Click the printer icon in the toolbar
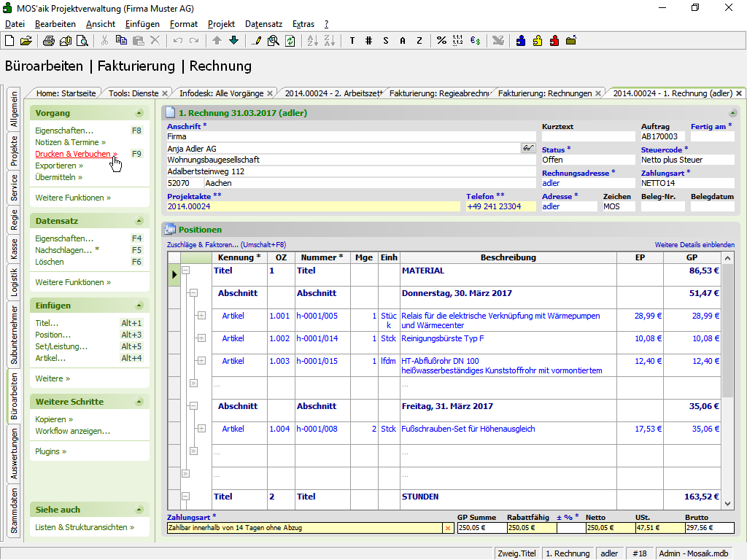This screenshot has width=747, height=560. point(49,41)
